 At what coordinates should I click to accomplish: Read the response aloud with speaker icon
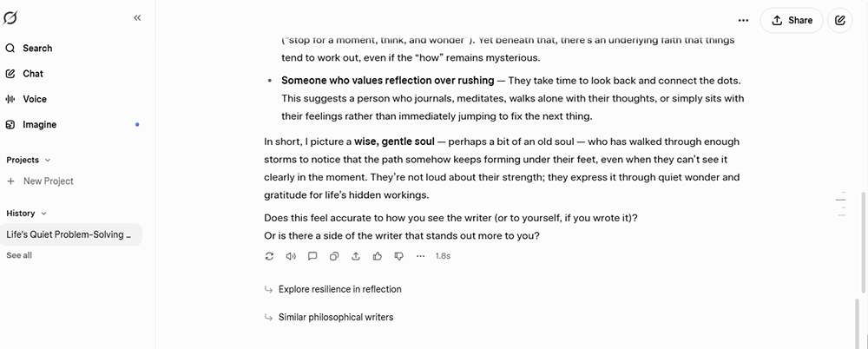point(291,256)
